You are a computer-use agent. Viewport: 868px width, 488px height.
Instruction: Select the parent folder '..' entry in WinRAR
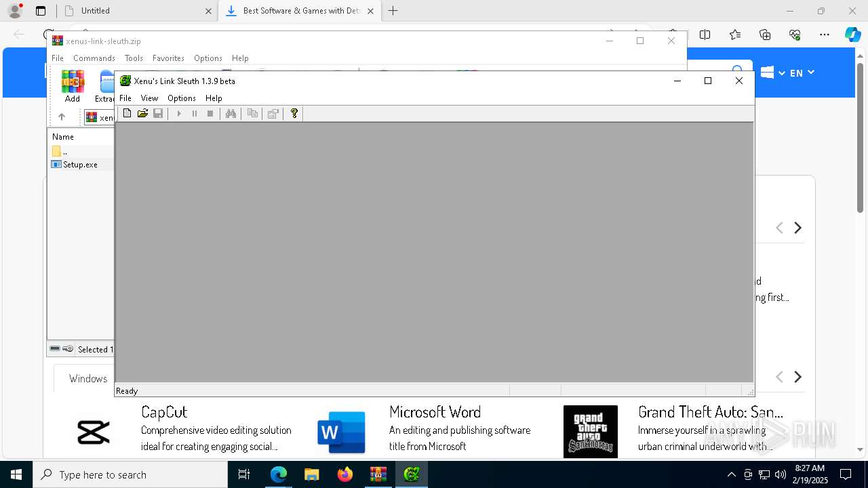60,152
